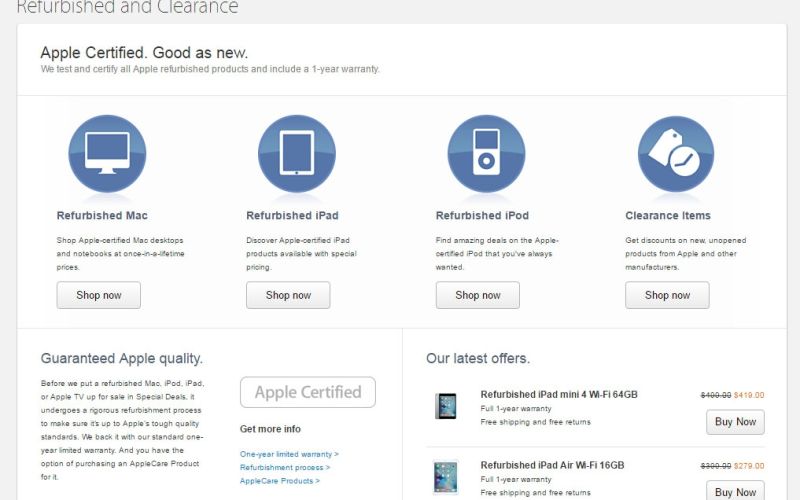The height and width of the screenshot is (500, 800).
Task: Click the Apple Certified badge
Action: coord(308,392)
